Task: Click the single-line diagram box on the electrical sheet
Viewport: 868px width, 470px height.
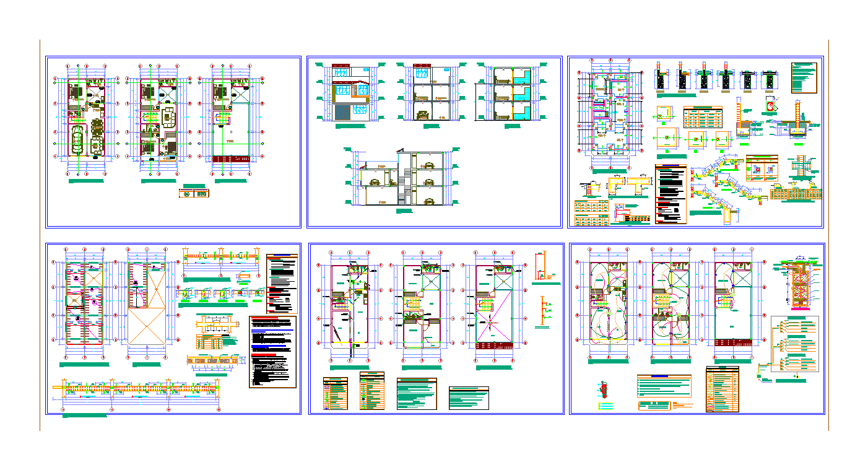Action: tap(795, 344)
